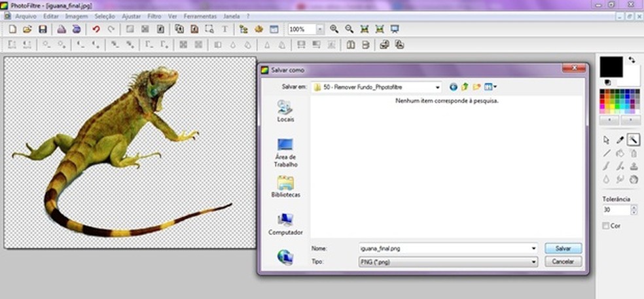Open the Editar menu
This screenshot has width=644, height=299.
[51, 16]
